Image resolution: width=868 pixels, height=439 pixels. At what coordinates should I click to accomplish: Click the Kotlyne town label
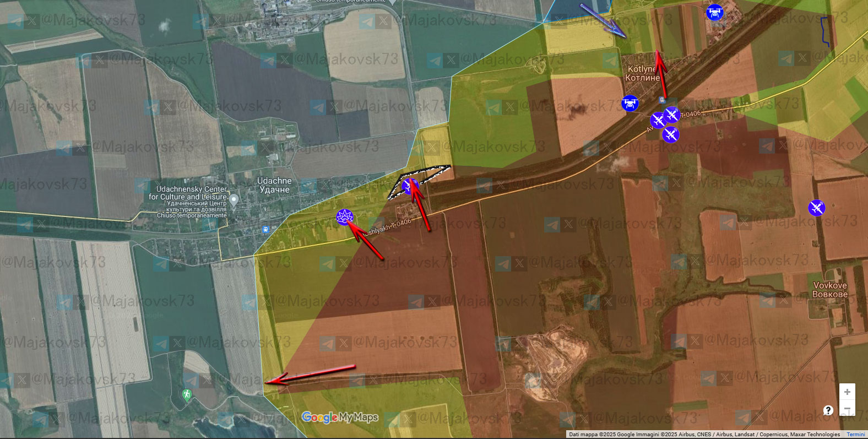(x=642, y=73)
